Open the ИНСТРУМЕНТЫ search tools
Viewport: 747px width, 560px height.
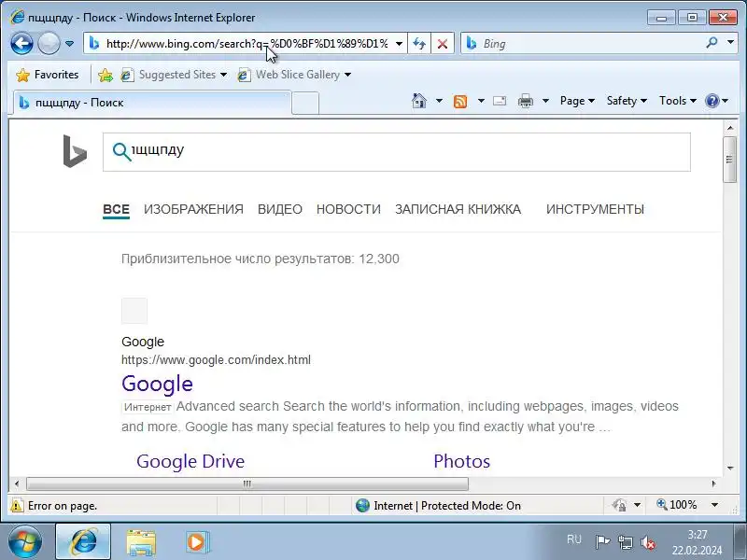[595, 209]
